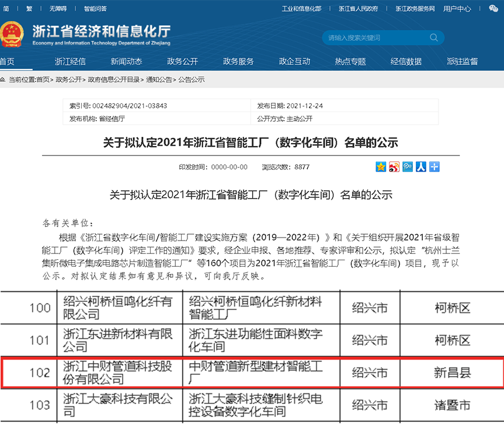Share to QZone via star icon

[381, 167]
